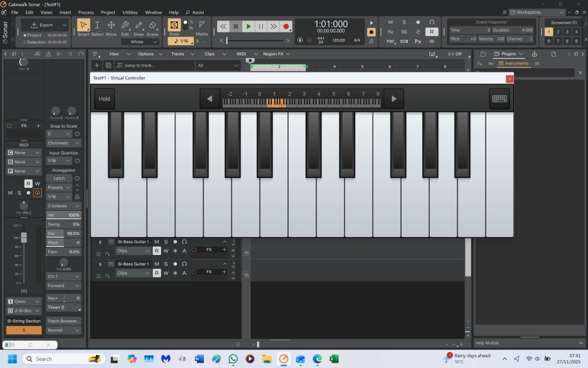Open the Utilities menu

(x=130, y=12)
